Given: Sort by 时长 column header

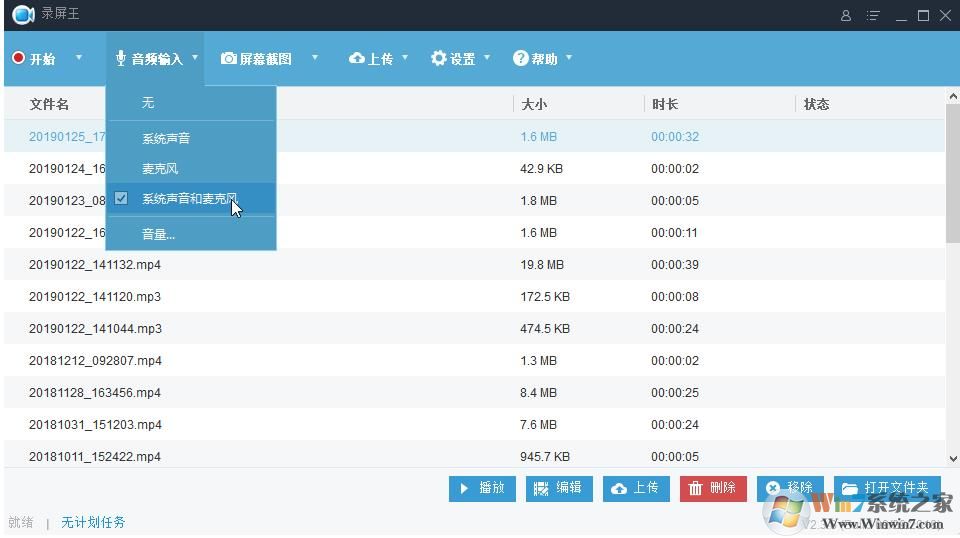Looking at the screenshot, I should click(665, 104).
